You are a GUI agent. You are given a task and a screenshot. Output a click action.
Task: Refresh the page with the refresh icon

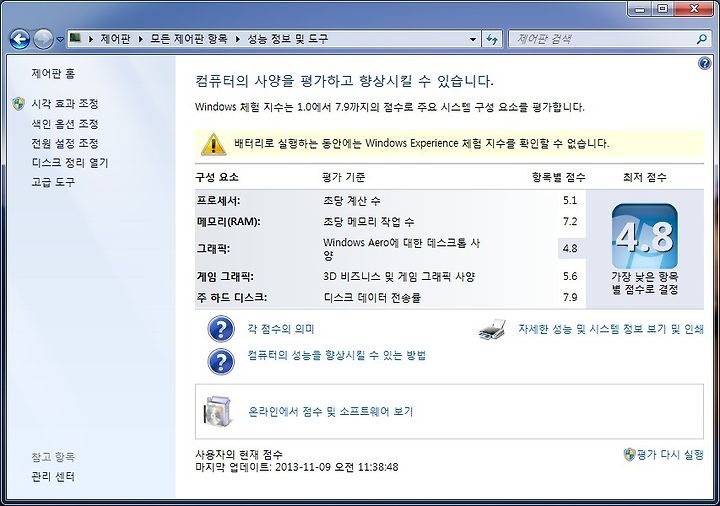point(492,39)
